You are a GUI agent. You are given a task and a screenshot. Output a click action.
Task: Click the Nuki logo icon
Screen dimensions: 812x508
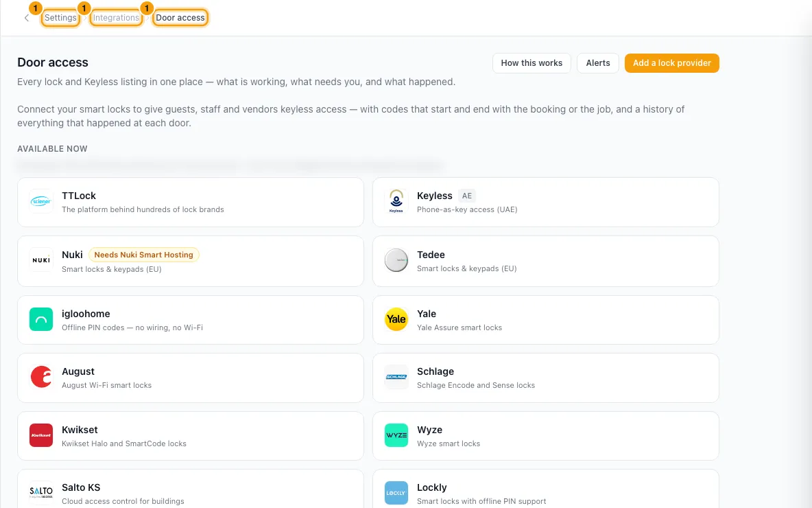click(x=41, y=261)
